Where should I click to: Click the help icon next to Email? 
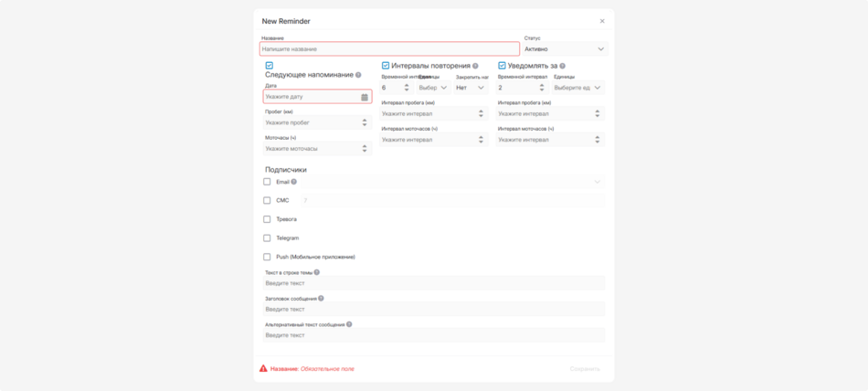[293, 182]
